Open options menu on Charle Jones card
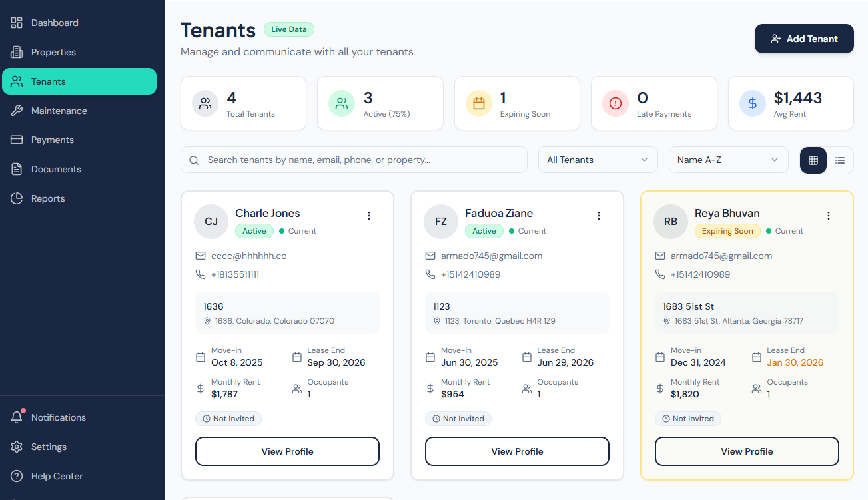 pos(369,215)
